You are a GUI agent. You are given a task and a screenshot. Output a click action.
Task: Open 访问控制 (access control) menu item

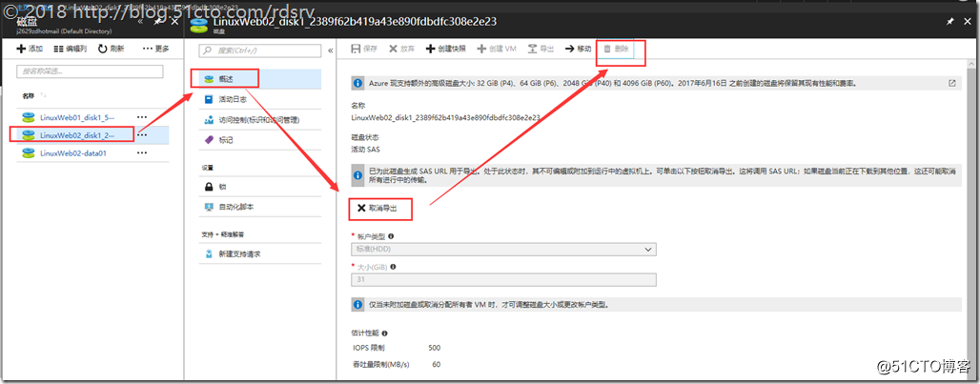point(260,120)
